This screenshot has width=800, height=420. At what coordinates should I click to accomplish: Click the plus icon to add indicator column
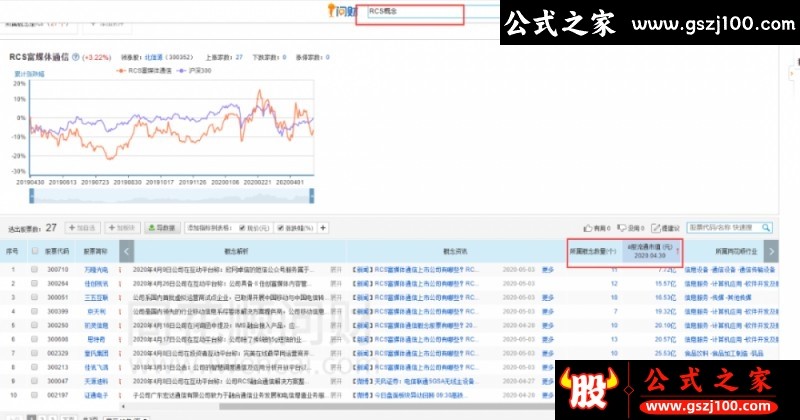coord(323,228)
